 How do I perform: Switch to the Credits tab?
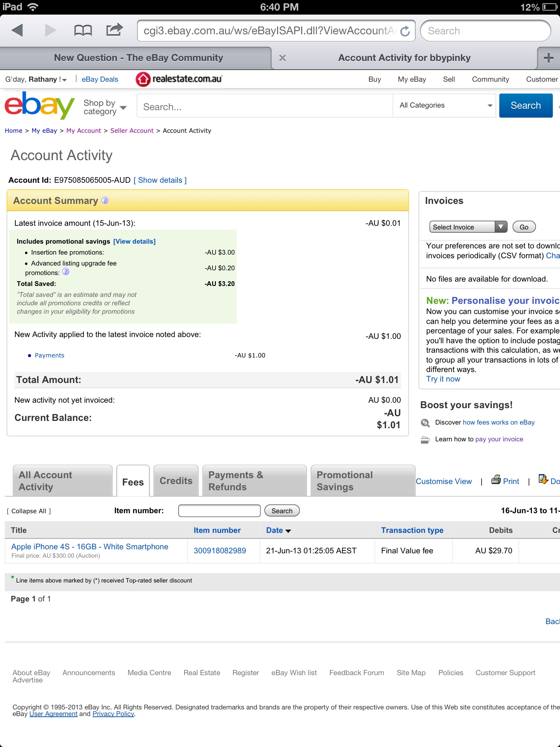coord(176,481)
